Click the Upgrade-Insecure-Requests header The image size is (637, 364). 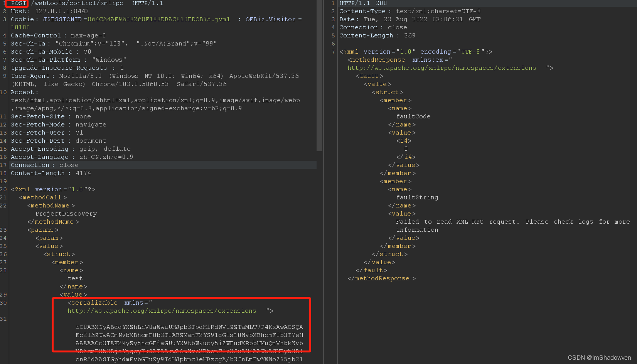pyautogui.click(x=67, y=68)
